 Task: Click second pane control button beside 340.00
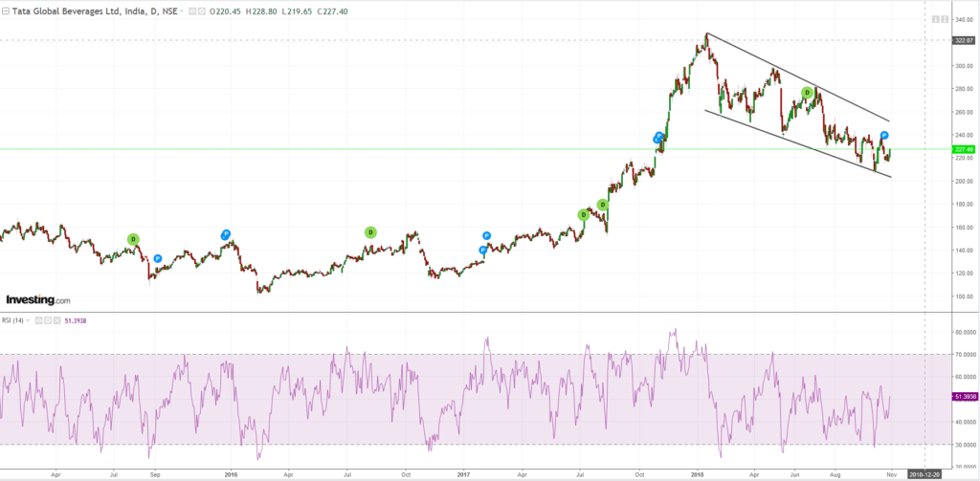tap(944, 19)
